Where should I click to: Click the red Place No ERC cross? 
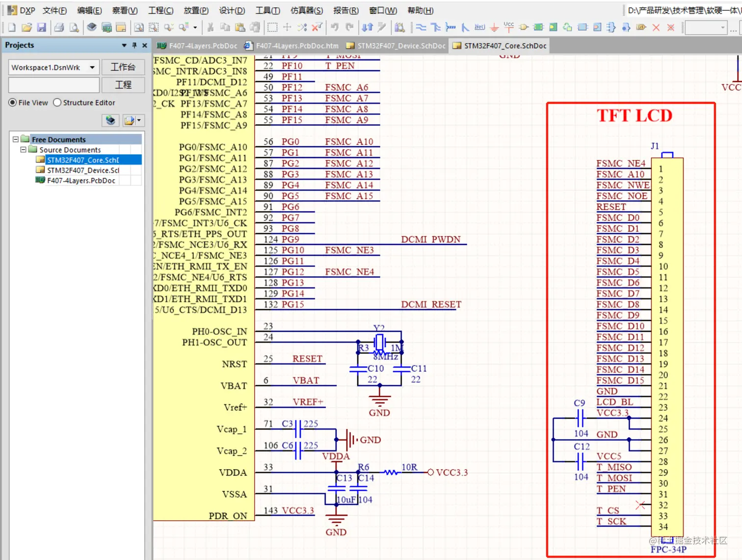pyautogui.click(x=656, y=27)
